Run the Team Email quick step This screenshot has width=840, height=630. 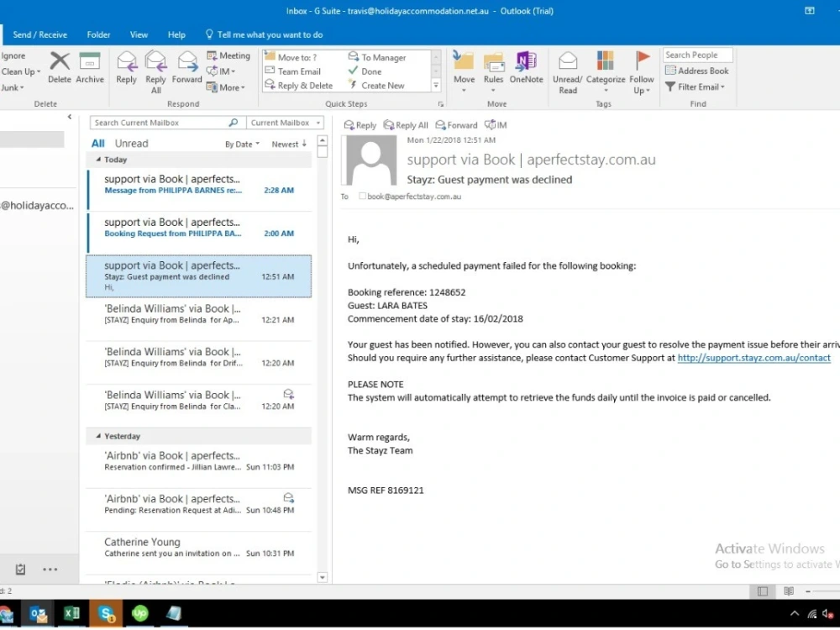click(x=292, y=71)
